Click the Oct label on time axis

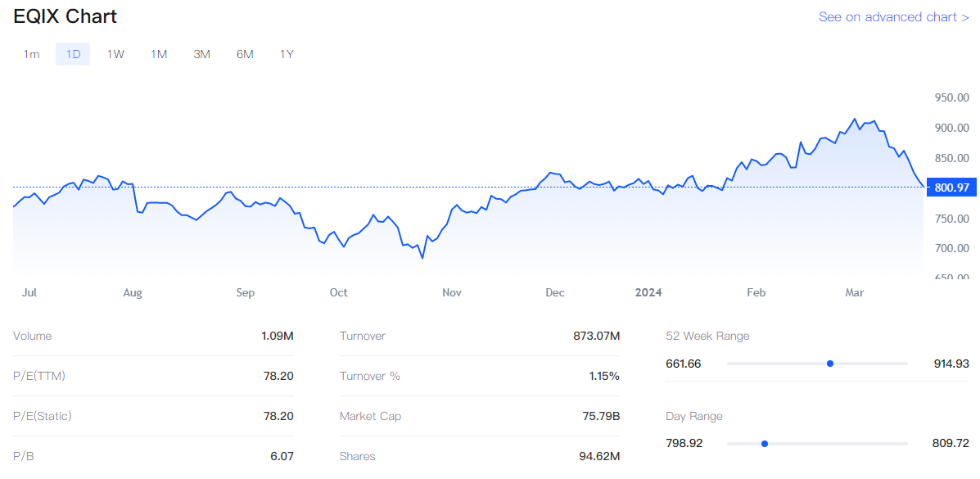tap(338, 292)
